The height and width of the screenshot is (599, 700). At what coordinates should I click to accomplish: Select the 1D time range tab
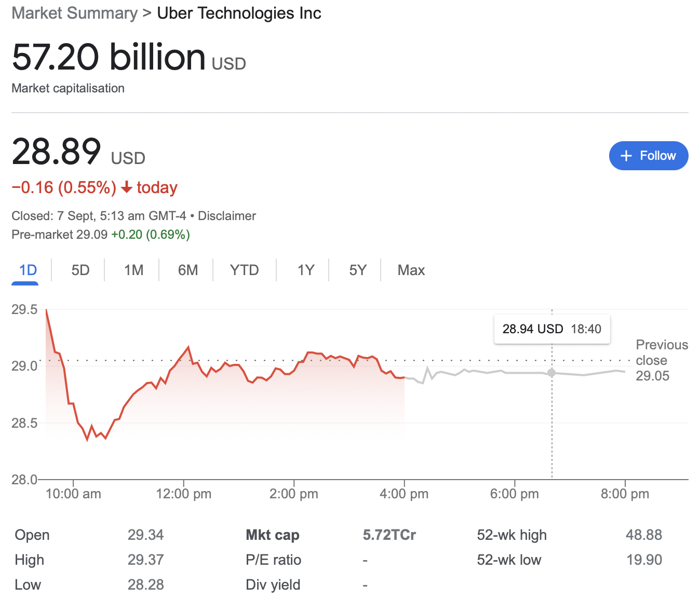pos(28,270)
